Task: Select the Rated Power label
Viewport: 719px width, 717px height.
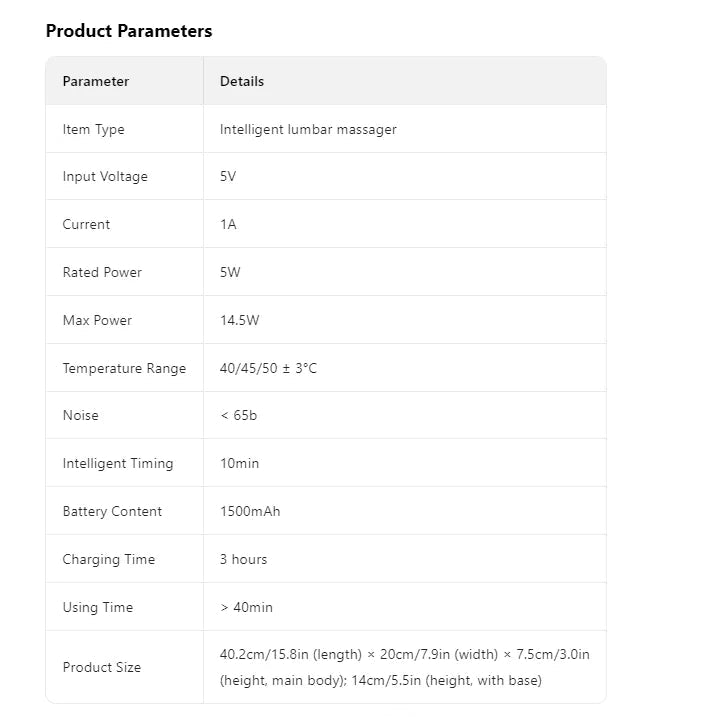Action: (x=102, y=272)
